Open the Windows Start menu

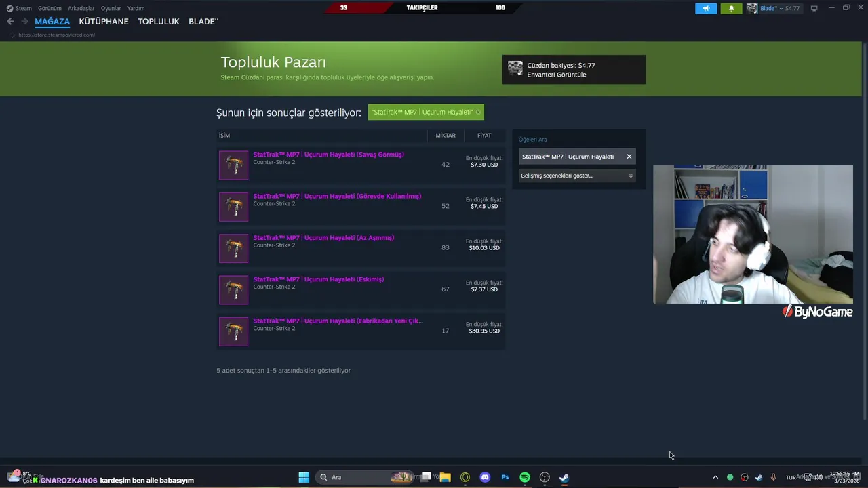304,477
